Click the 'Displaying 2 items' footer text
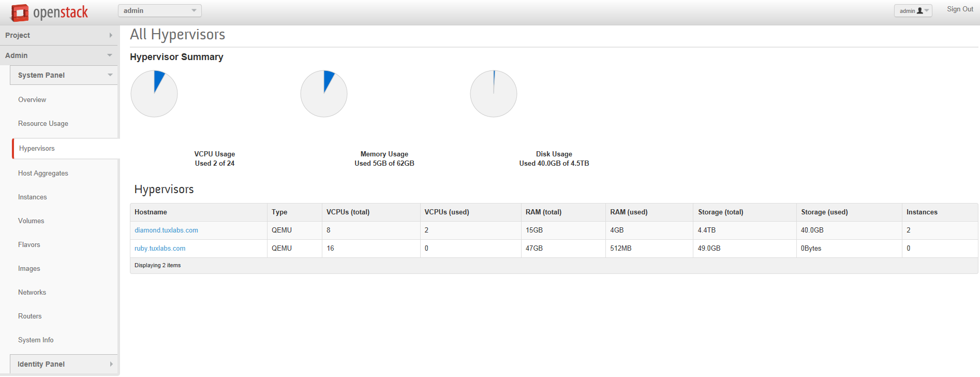Image resolution: width=980 pixels, height=377 pixels. [x=158, y=266]
